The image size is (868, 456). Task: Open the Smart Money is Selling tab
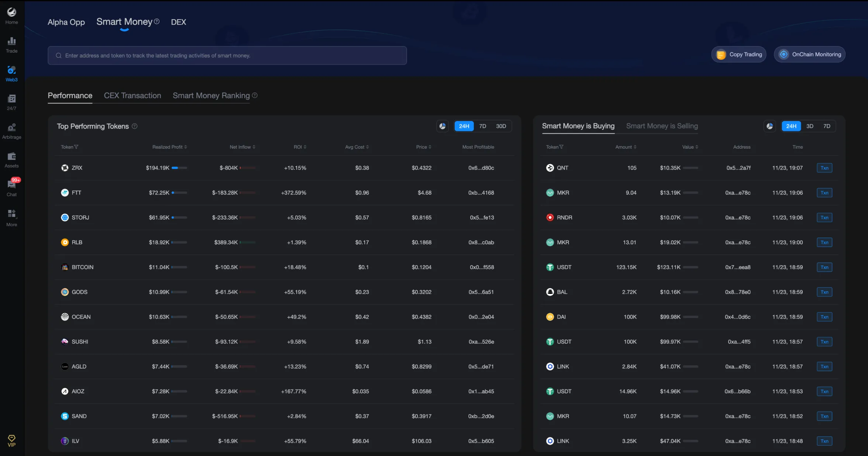pyautogui.click(x=662, y=126)
